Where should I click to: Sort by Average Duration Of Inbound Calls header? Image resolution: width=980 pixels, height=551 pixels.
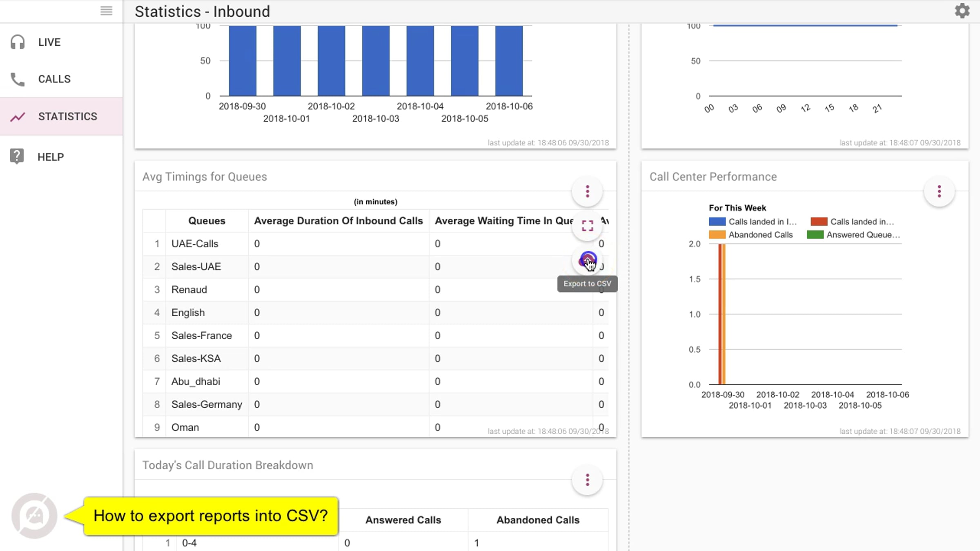pyautogui.click(x=339, y=221)
